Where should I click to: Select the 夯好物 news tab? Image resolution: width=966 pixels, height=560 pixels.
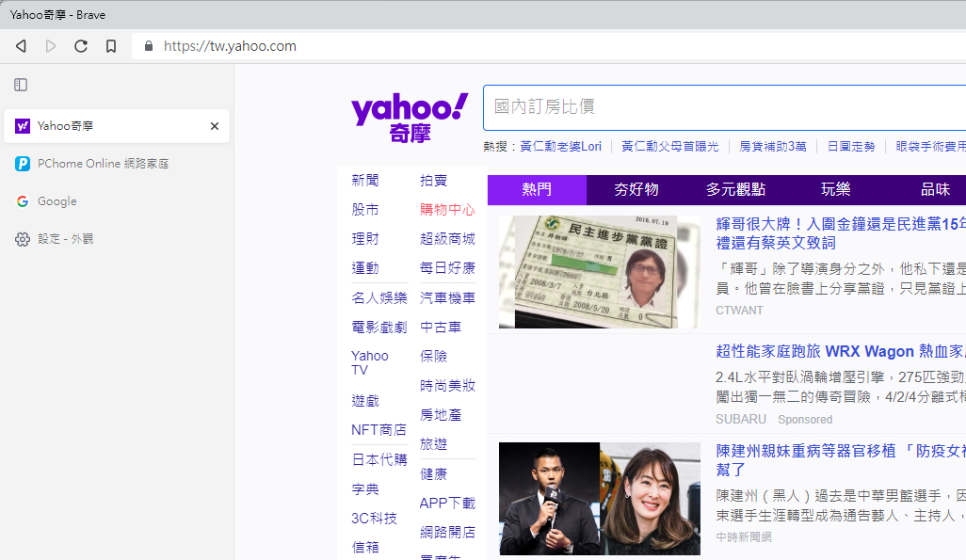tap(636, 190)
